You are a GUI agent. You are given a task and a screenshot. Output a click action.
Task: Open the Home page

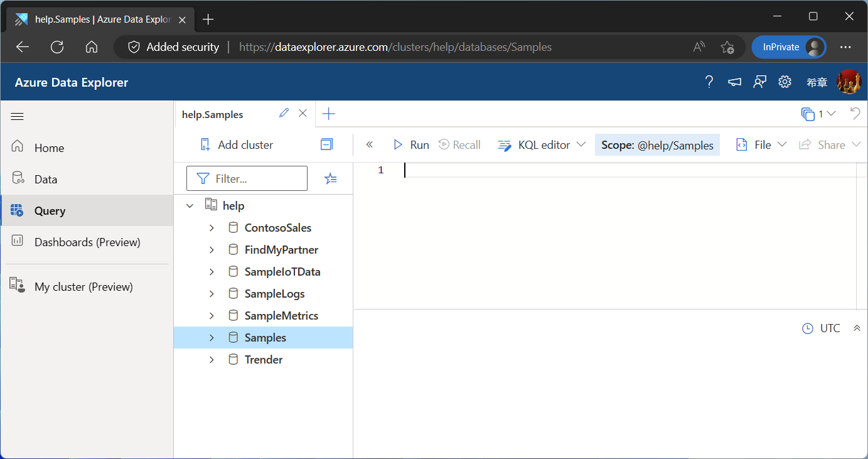pos(87,148)
